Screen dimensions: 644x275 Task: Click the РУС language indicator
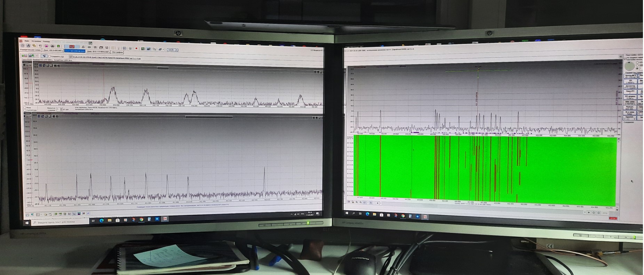[303, 214]
